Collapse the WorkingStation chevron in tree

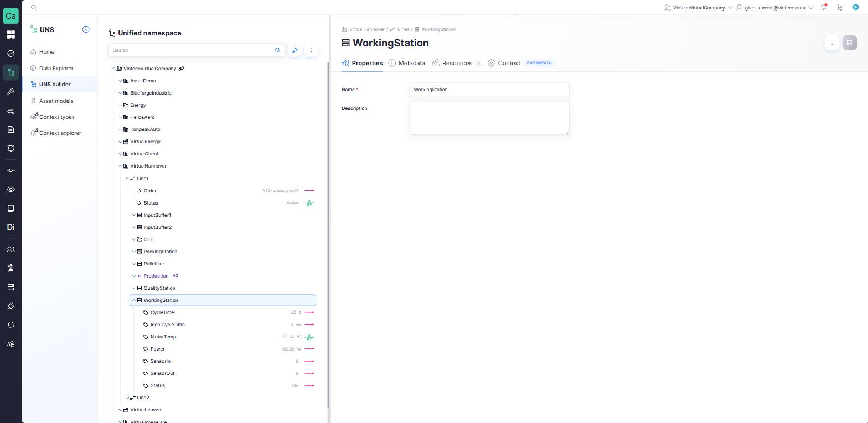click(x=133, y=300)
